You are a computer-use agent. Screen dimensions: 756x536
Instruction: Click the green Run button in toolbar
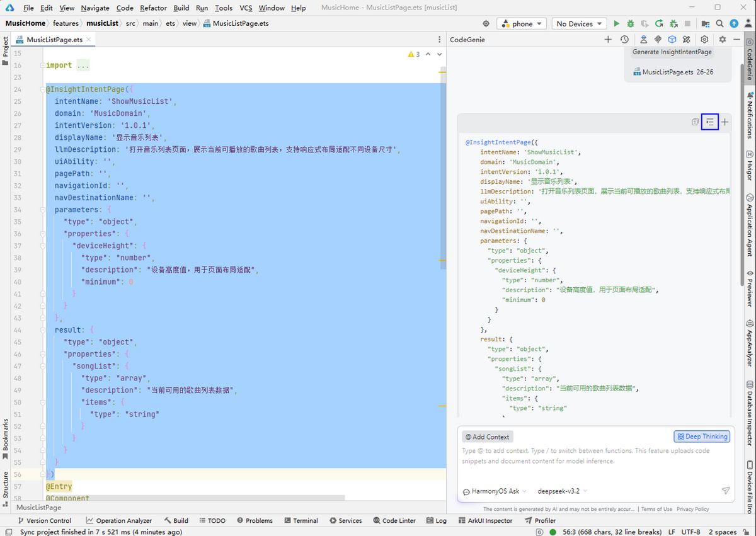[617, 24]
